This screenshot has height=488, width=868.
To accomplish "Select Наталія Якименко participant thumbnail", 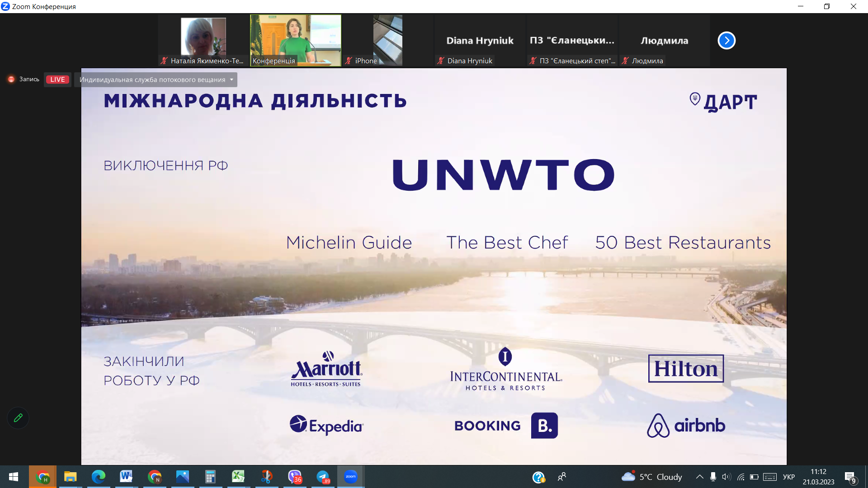I will [203, 41].
